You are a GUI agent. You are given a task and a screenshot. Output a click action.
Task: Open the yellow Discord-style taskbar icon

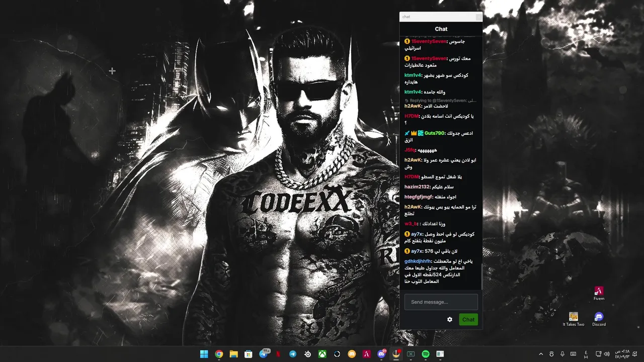[x=352, y=354]
